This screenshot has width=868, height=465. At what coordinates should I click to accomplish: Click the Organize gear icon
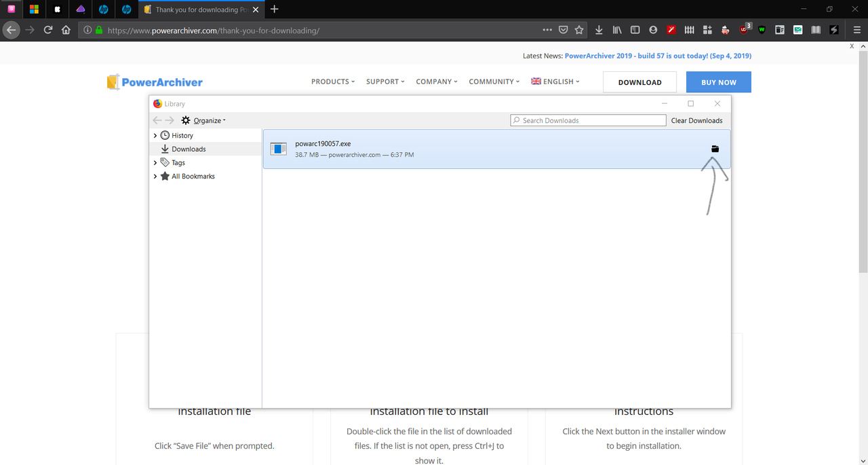point(186,120)
